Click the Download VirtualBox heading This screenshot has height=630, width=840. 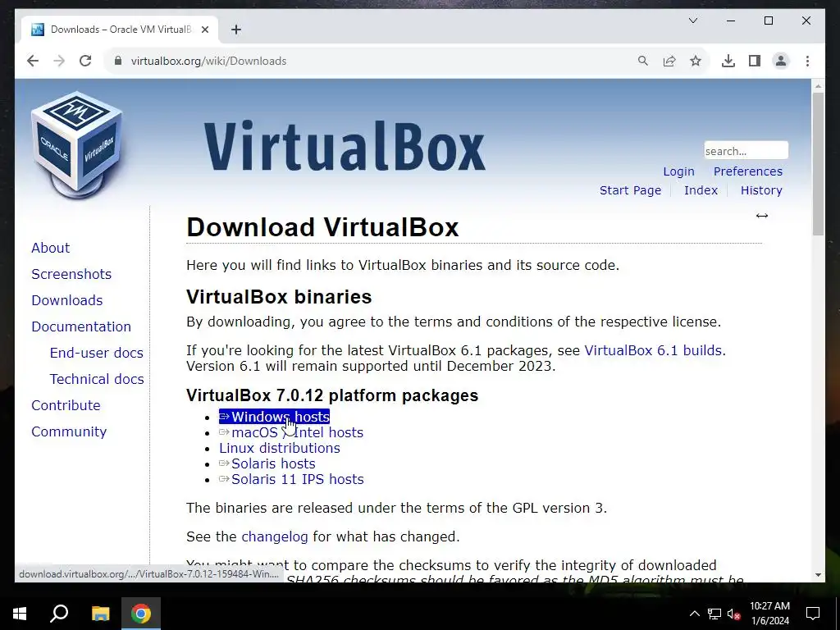(322, 227)
